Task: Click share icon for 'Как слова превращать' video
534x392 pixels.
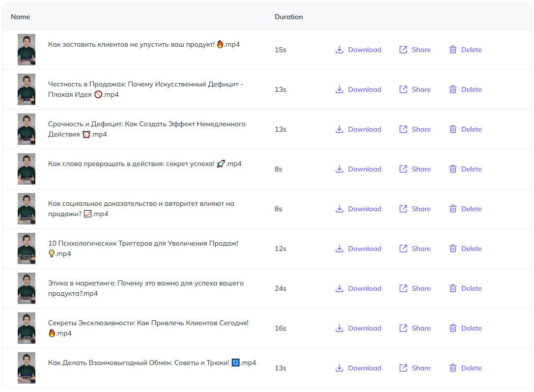Action: [x=403, y=169]
